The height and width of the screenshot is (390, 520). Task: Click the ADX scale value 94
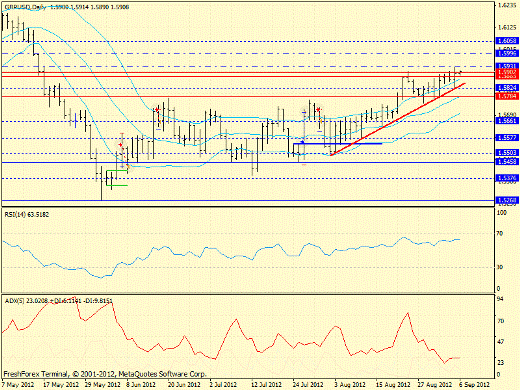[x=500, y=298]
